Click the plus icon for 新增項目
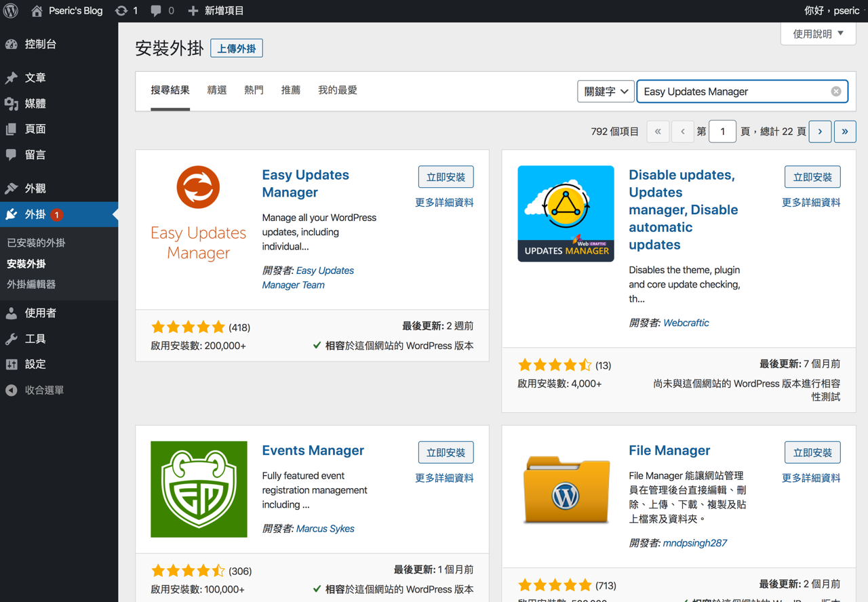 pyautogui.click(x=193, y=11)
